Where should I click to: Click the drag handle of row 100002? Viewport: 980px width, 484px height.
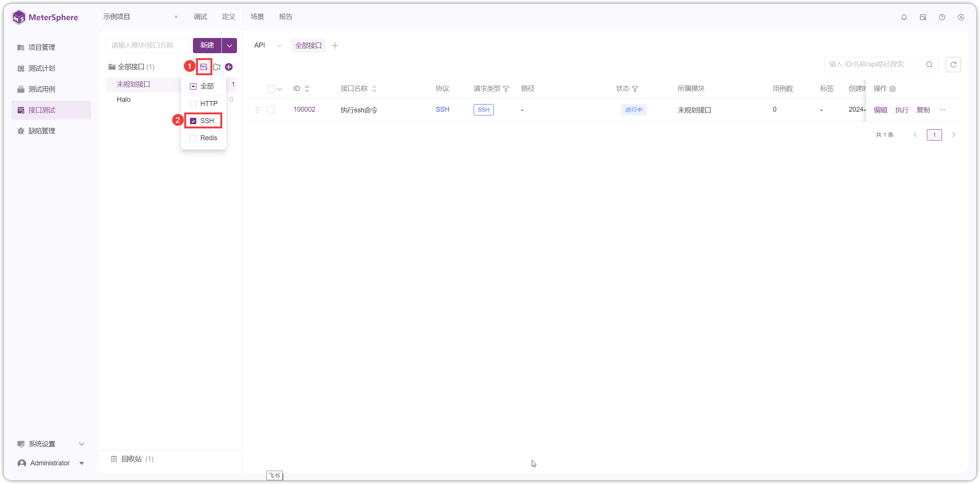coord(257,109)
